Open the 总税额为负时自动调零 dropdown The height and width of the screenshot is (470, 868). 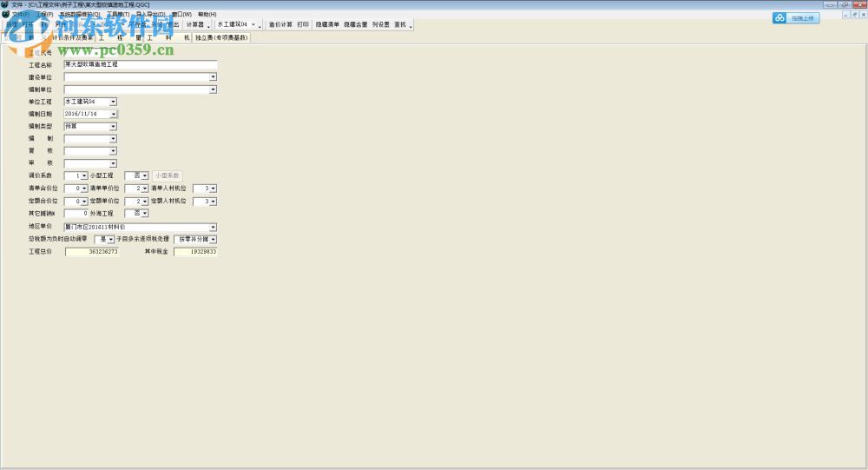(111, 240)
